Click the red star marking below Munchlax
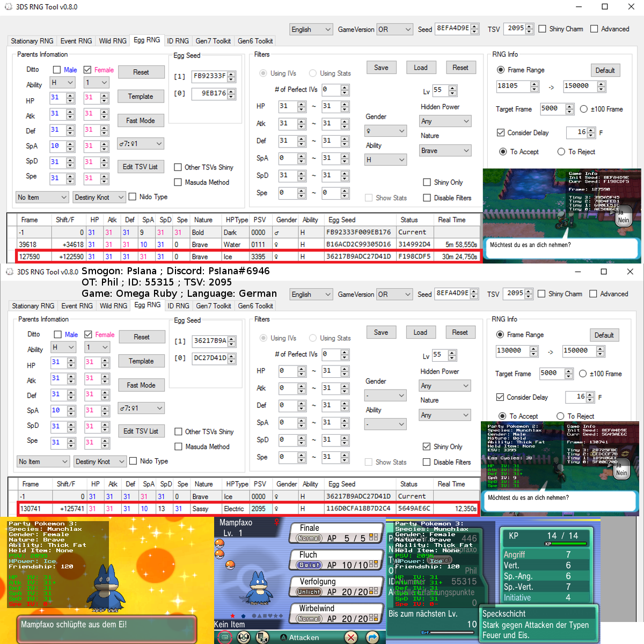The height and width of the screenshot is (644, 644). [x=232, y=616]
